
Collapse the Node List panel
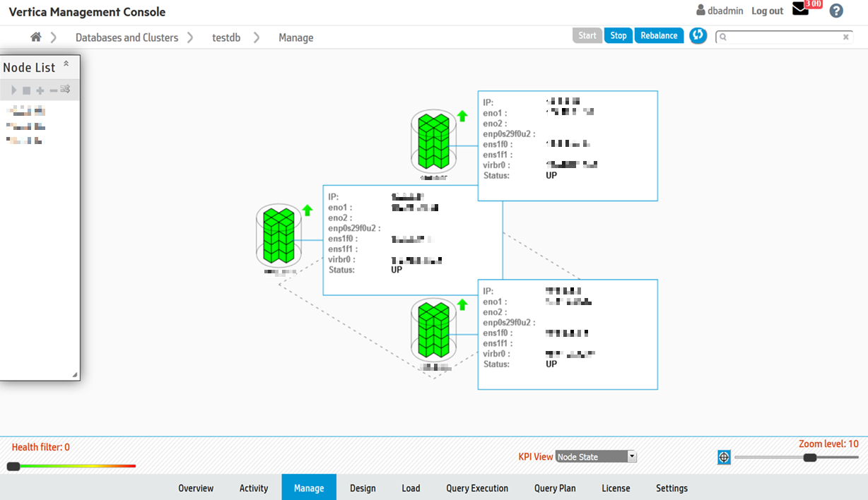click(66, 64)
